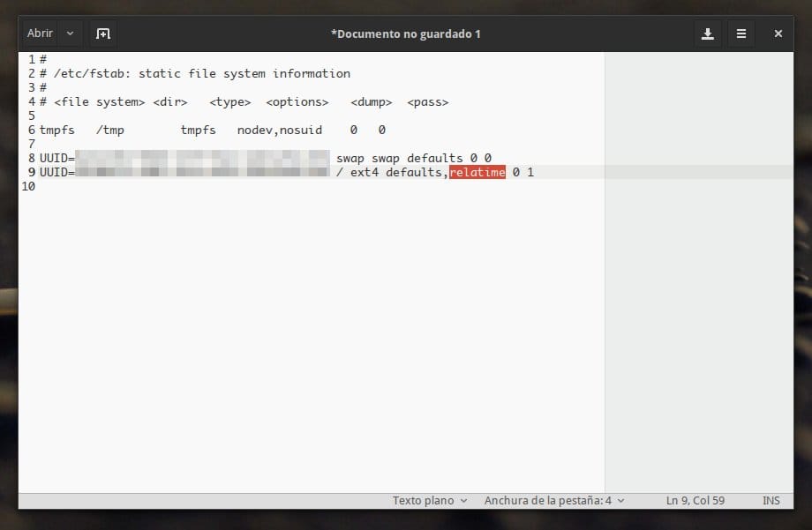Toggle INS insert mode indicator

click(x=771, y=501)
